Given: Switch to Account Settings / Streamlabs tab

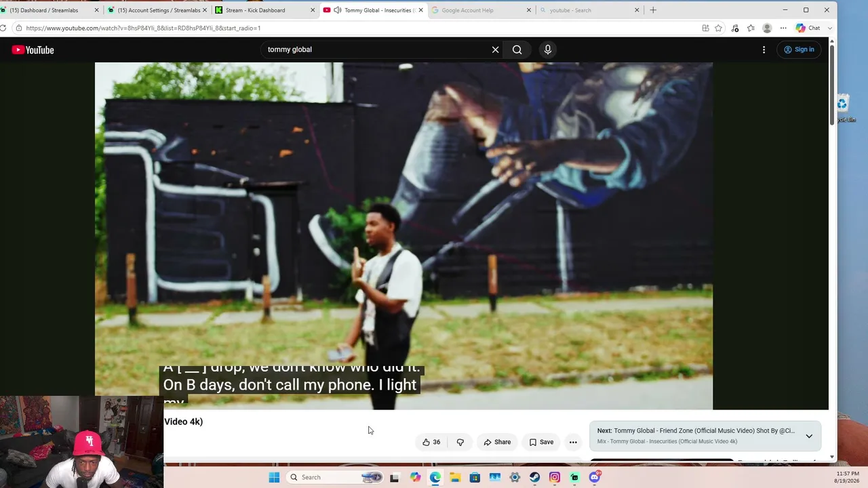Looking at the screenshot, I should (x=159, y=10).
